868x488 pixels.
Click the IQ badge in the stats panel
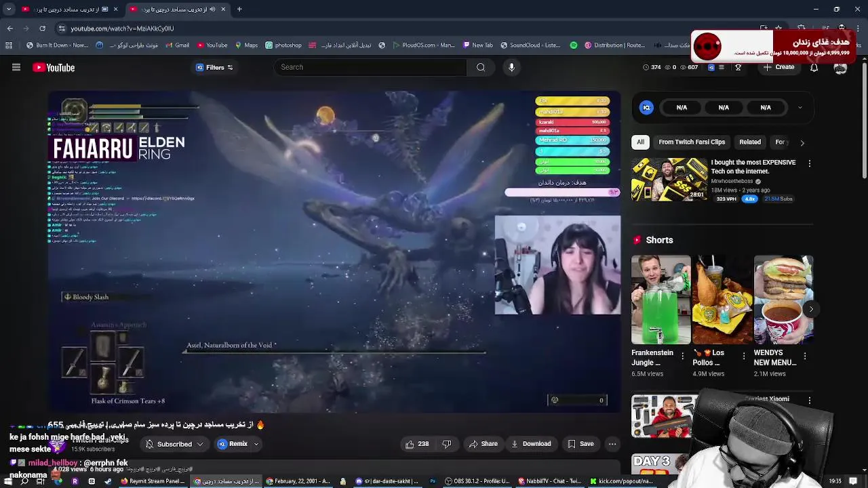646,107
